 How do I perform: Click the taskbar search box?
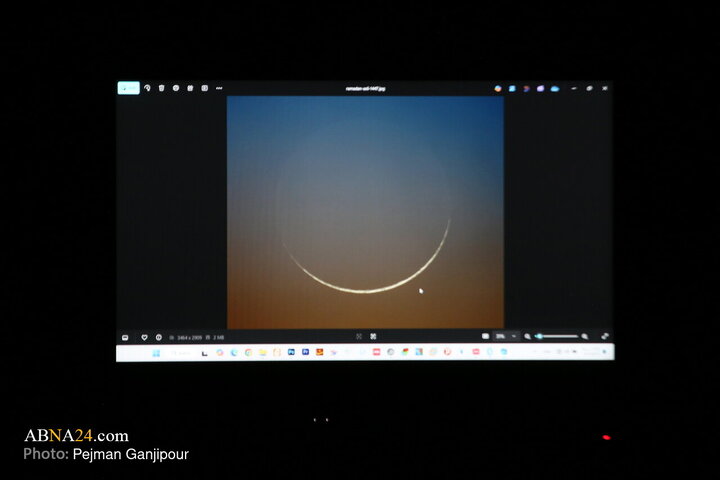click(183, 352)
